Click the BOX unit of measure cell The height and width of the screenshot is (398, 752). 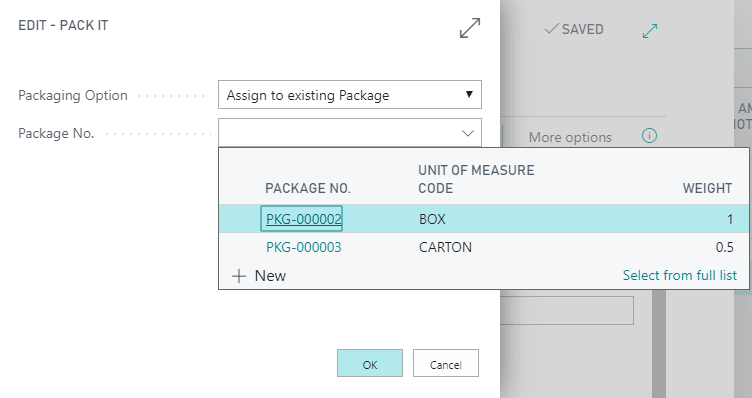[x=432, y=219]
